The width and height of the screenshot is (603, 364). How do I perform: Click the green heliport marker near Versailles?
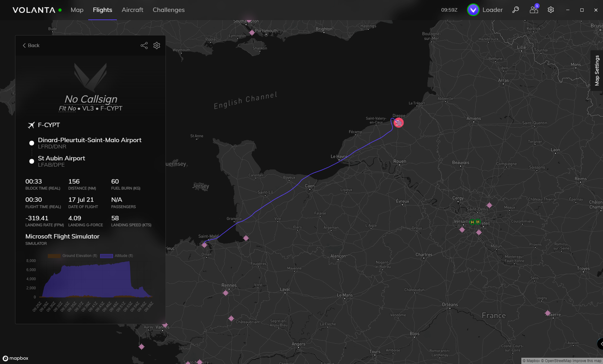click(472, 222)
